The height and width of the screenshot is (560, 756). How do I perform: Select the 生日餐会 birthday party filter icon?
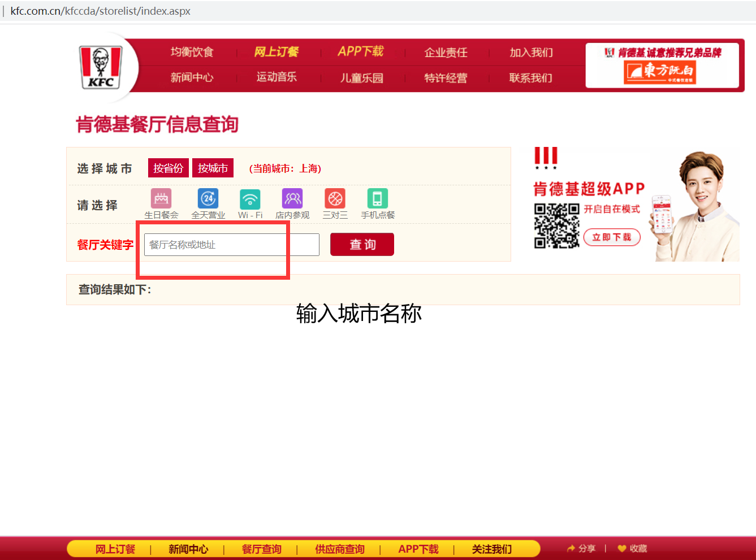[161, 198]
